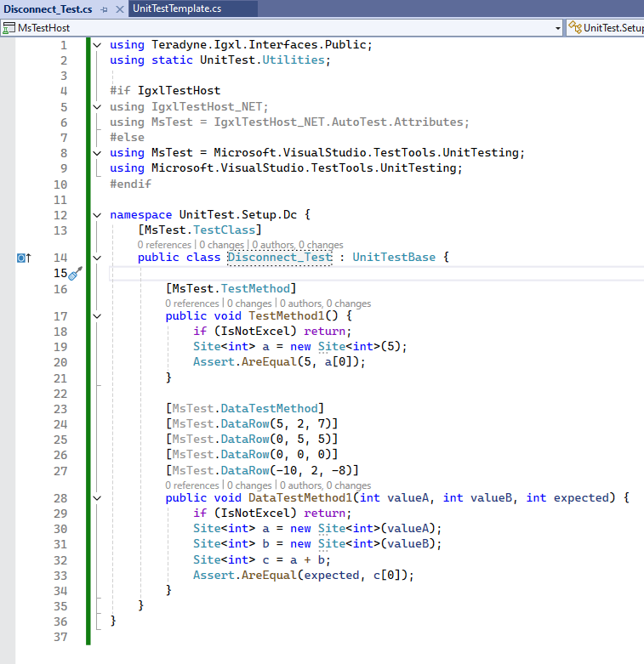
Task: Click the DataRow(-10, 2, -8) attribute
Action: click(x=262, y=470)
